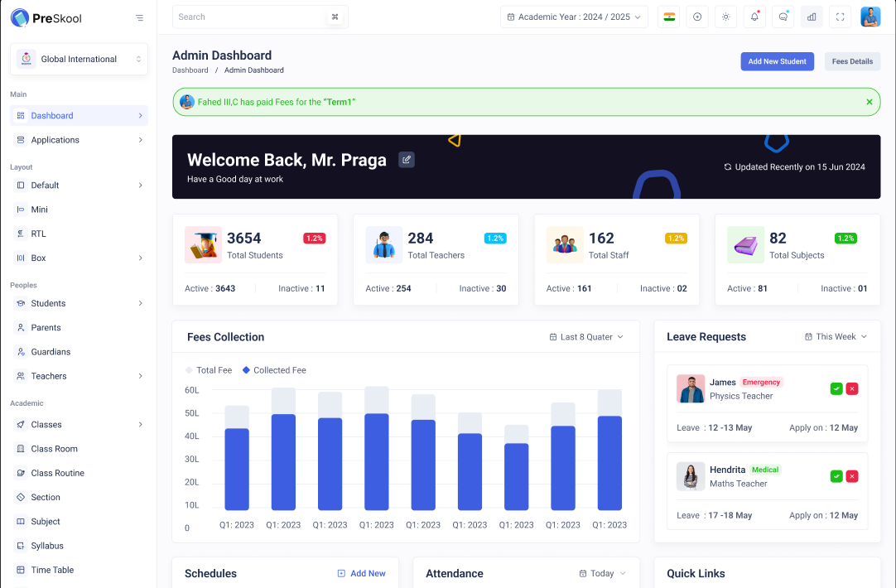Viewport: 896px width, 588px height.
Task: Click the Add New Student button
Action: 777,61
